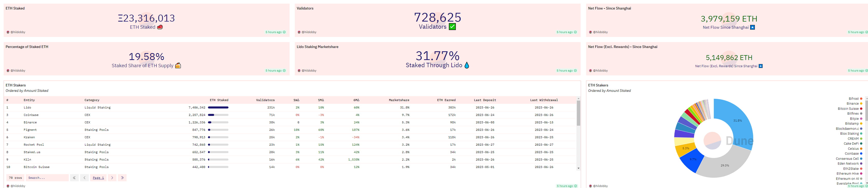The width and height of the screenshot is (868, 188).
Task: Toggle Bitstamp series in pie legend
Action: point(854,124)
